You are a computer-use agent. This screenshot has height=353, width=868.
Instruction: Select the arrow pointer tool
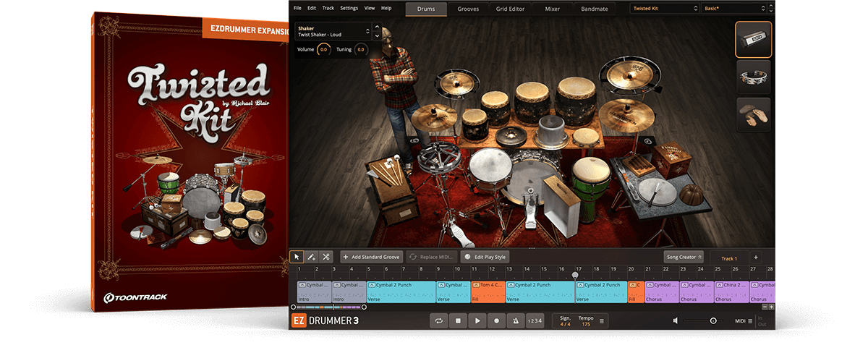[x=297, y=257]
